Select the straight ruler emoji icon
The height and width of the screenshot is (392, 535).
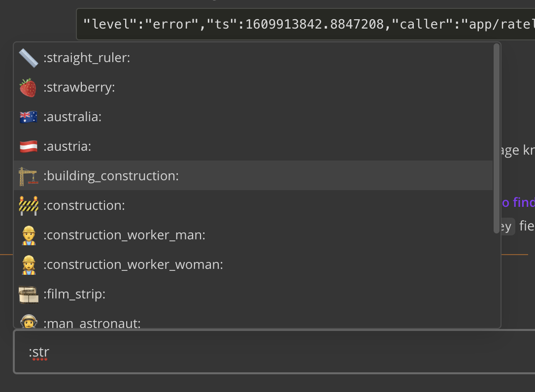(x=28, y=58)
